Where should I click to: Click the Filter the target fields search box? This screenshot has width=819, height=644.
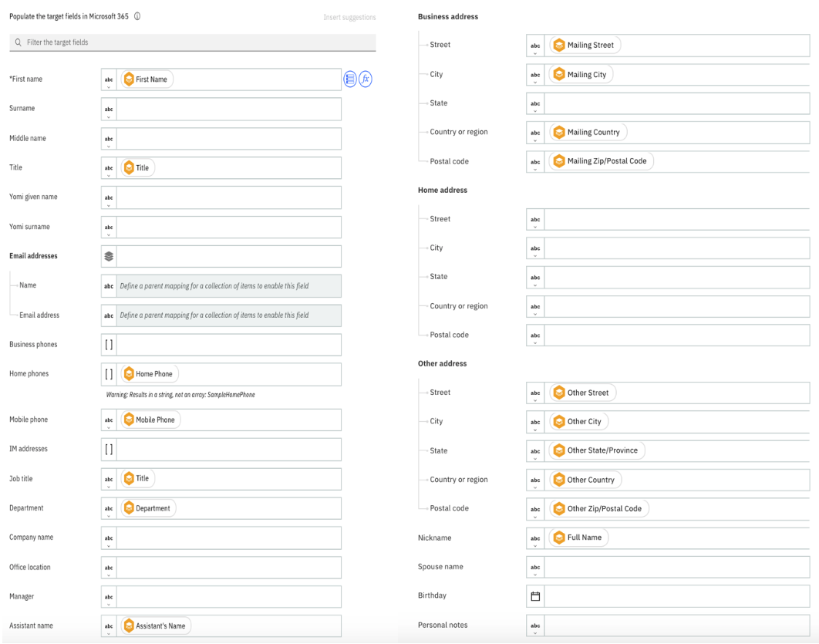pyautogui.click(x=193, y=42)
